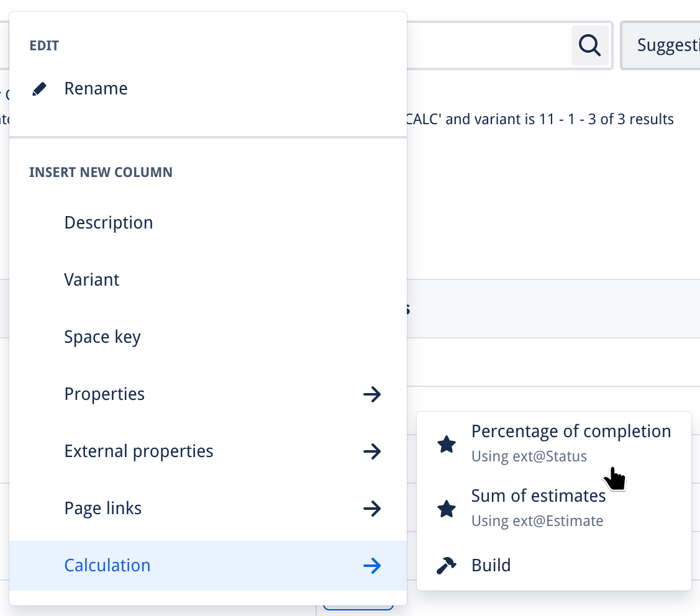Viewport: 700px width, 616px height.
Task: Select the Calculation menu entry label
Action: [107, 566]
